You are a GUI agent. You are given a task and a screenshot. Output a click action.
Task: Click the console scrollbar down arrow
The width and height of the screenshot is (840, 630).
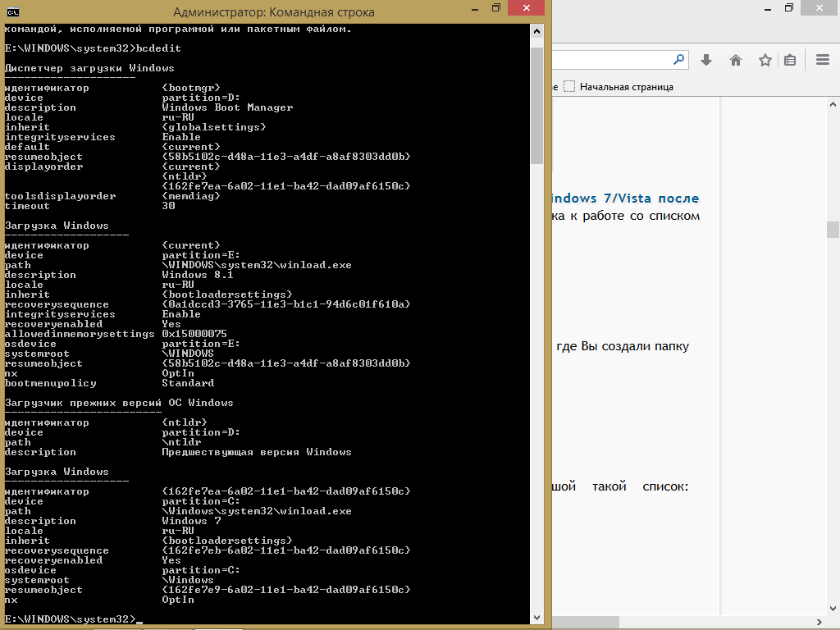click(536, 617)
